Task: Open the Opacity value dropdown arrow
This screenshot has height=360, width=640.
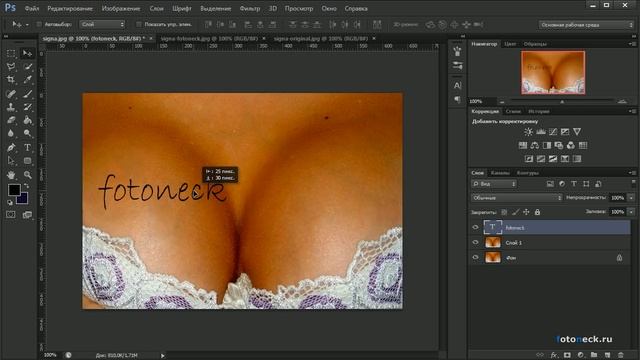Action: tap(631, 198)
